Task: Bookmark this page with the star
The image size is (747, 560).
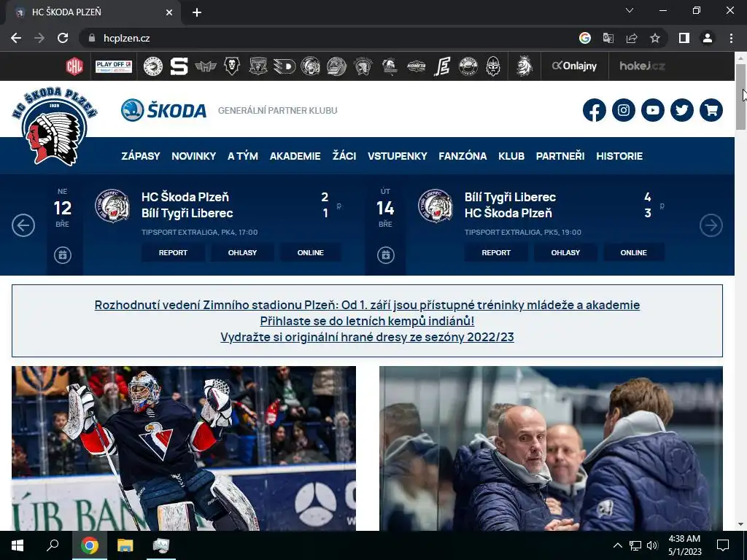Action: pos(655,38)
